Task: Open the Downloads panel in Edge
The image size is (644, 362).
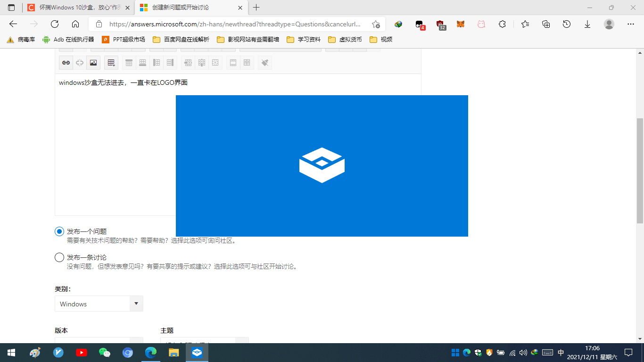Action: point(587,24)
